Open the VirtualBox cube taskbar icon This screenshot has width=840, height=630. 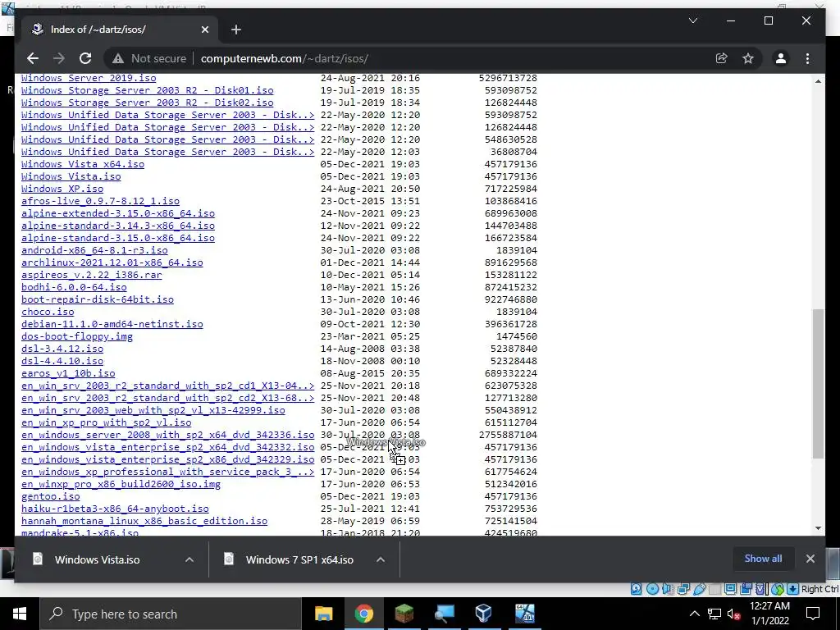484,614
